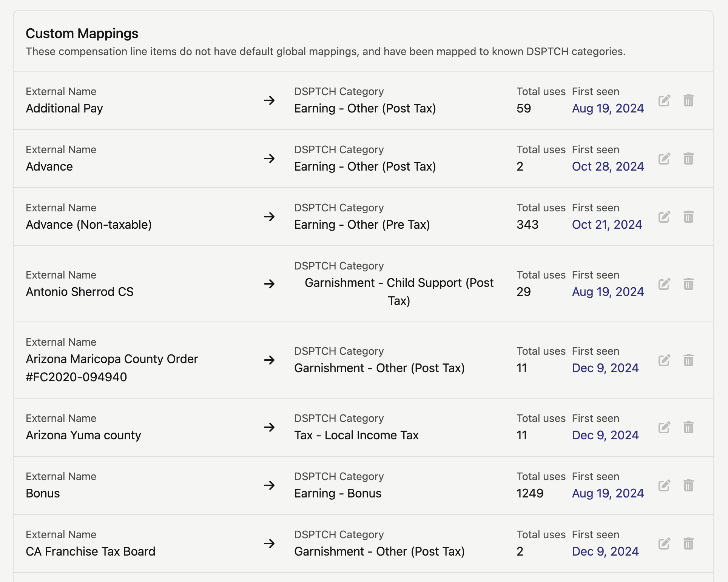This screenshot has height=582, width=728.
Task: Click the pencil icon on the Arizona Yuma county row
Action: (x=664, y=427)
